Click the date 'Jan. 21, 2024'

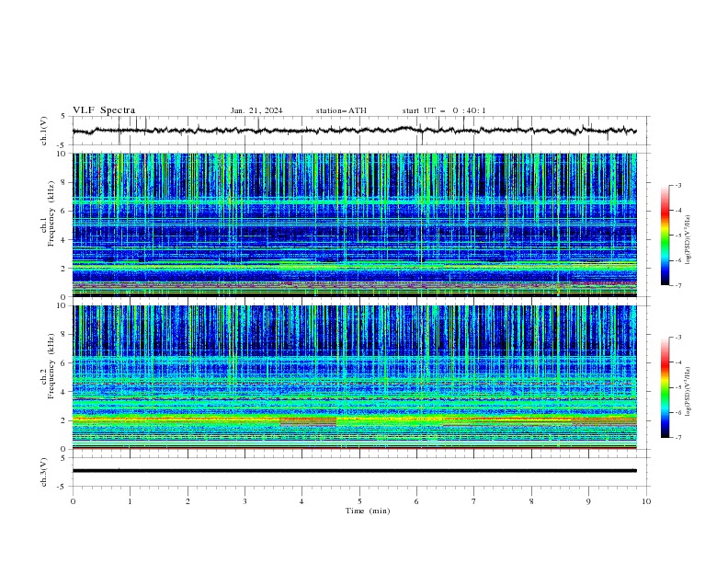[256, 110]
